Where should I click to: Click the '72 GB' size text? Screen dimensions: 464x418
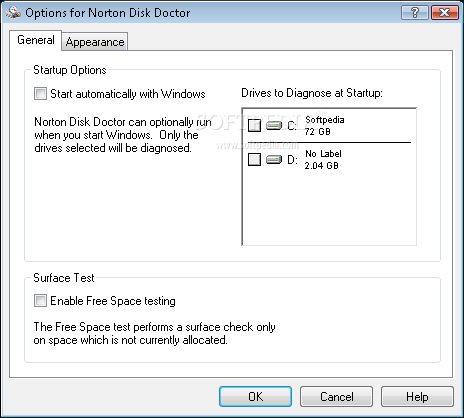point(317,132)
